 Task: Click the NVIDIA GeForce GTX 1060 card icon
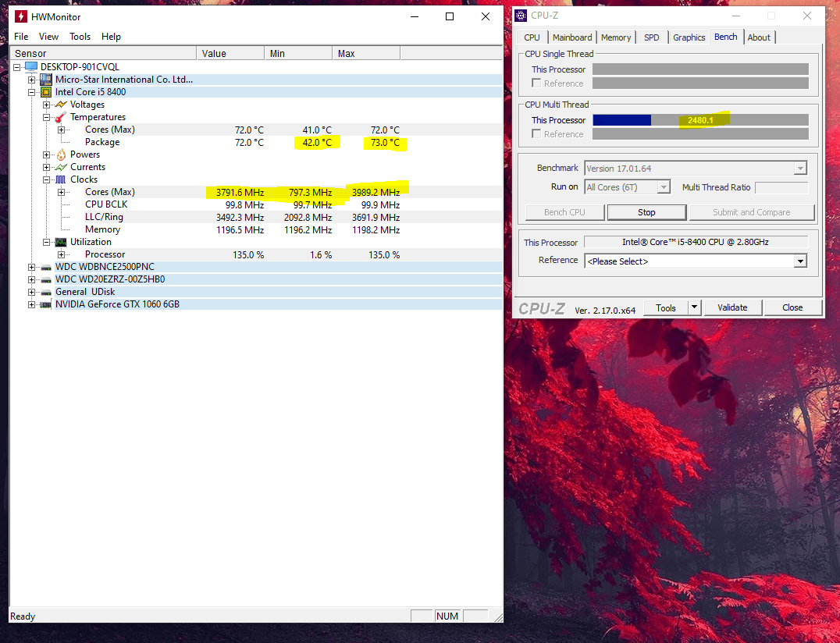click(x=46, y=304)
